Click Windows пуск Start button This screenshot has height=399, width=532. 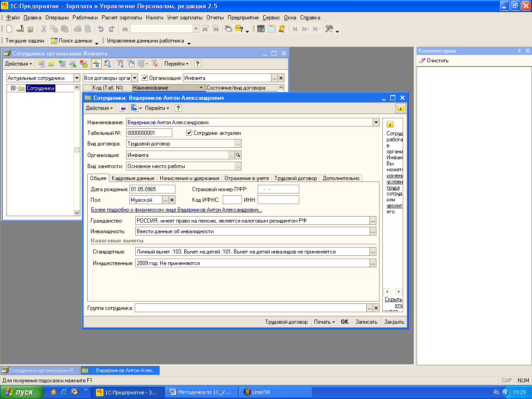pos(22,392)
